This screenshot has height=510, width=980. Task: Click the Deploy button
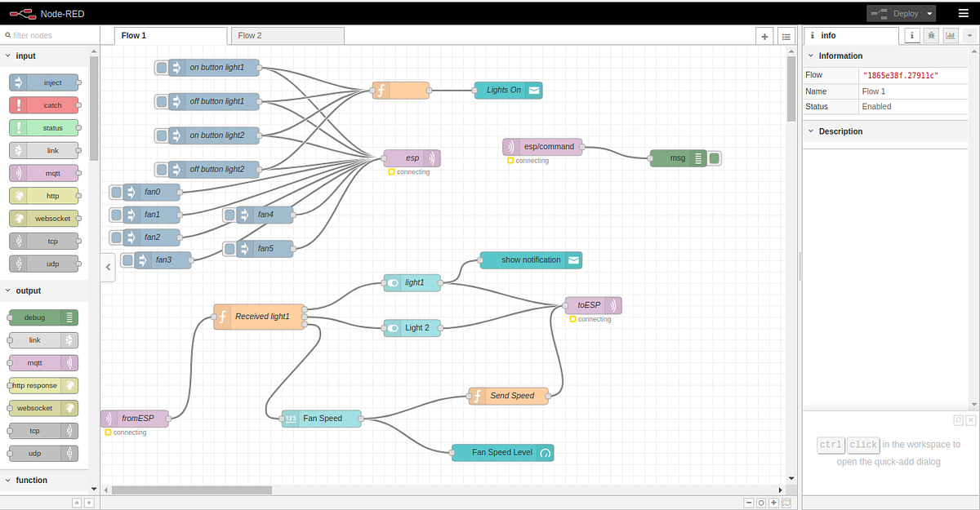coord(897,13)
